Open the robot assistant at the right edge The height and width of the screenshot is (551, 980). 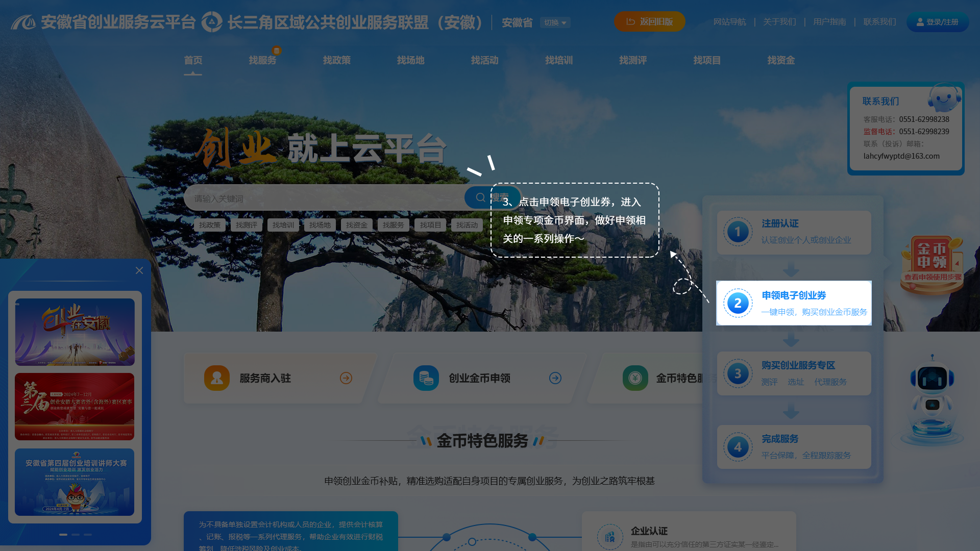pyautogui.click(x=932, y=400)
